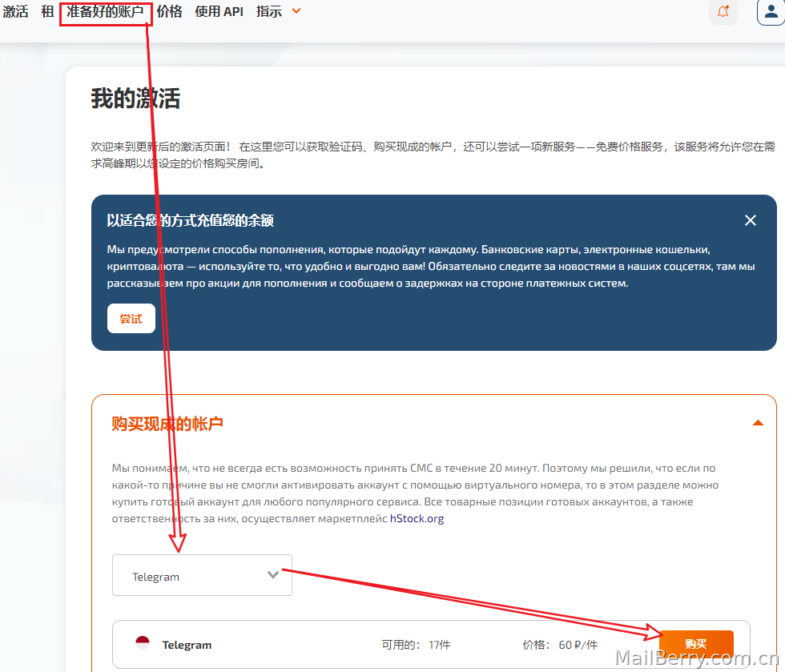Open the 激活 menu item

click(x=15, y=11)
